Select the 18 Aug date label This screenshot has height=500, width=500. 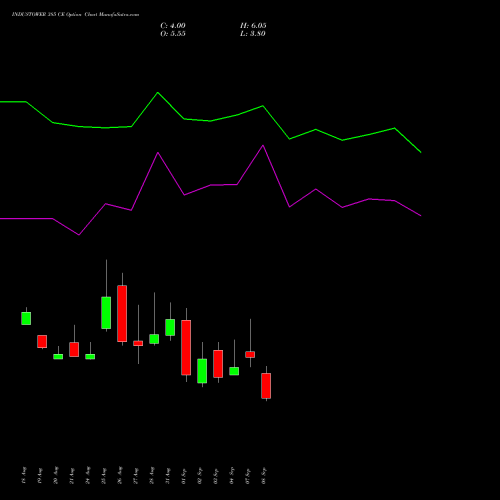pos(23,476)
